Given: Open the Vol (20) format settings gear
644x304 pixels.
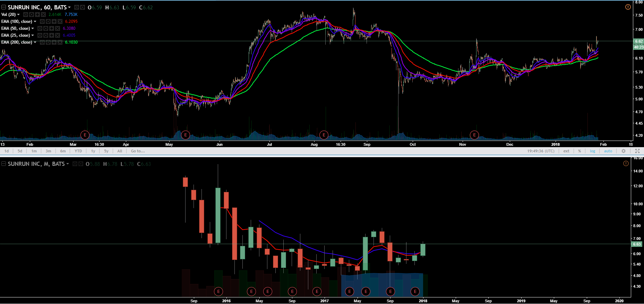Looking at the screenshot, I should tap(32, 15).
